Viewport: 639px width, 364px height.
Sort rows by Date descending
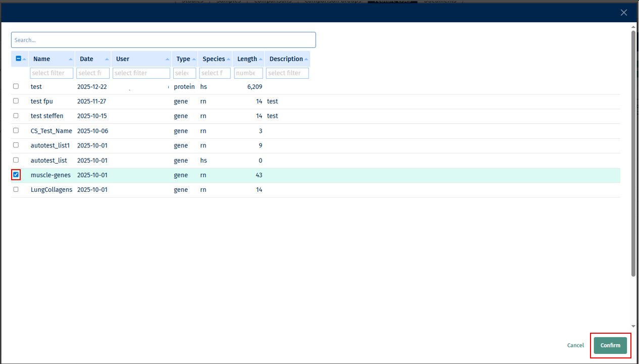pyautogui.click(x=107, y=59)
